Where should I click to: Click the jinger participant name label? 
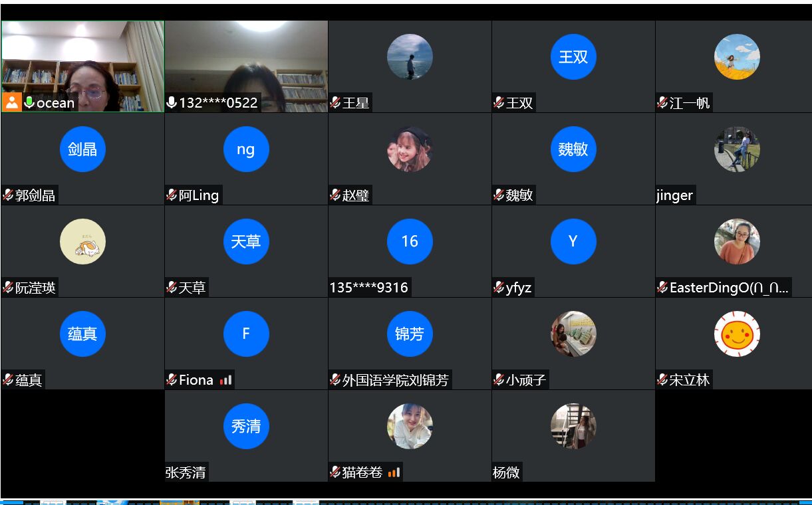[675, 195]
